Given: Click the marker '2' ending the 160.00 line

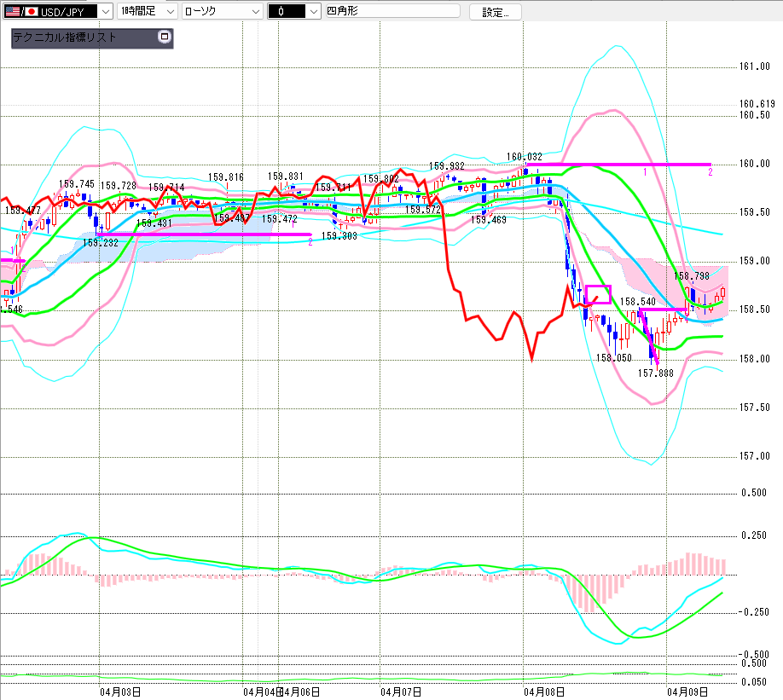Looking at the screenshot, I should point(710,172).
